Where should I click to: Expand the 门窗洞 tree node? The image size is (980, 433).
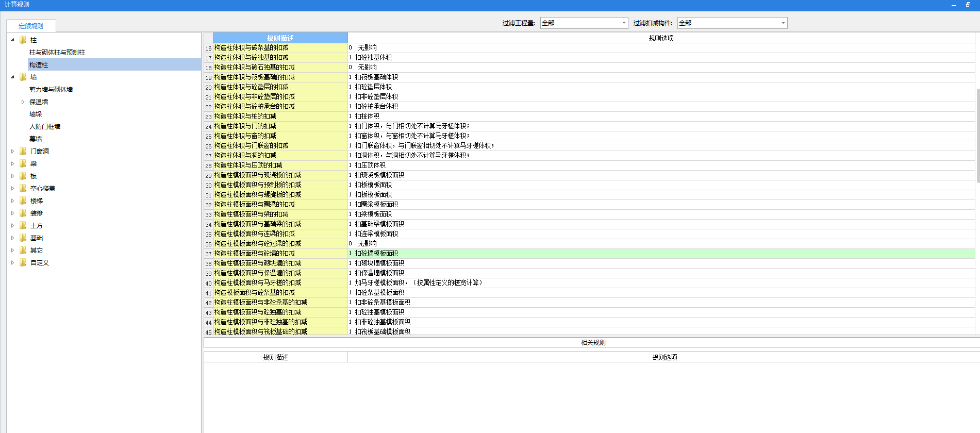pos(13,151)
